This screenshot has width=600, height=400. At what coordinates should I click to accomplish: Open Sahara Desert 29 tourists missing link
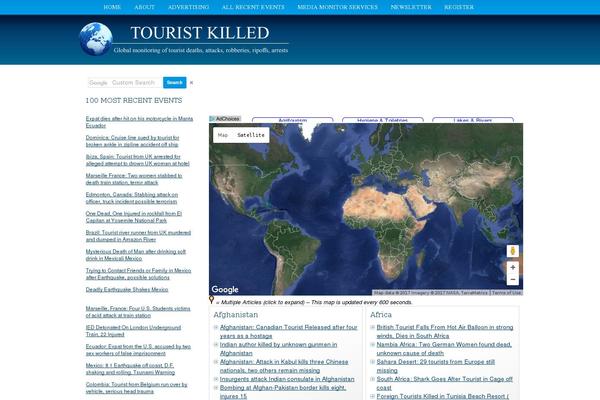pyautogui.click(x=435, y=366)
